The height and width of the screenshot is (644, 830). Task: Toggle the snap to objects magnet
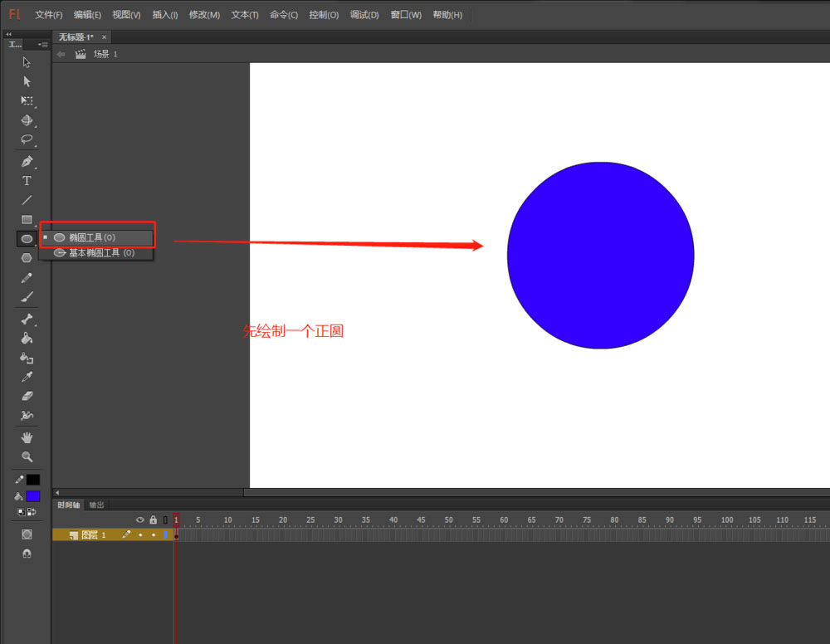(27, 554)
